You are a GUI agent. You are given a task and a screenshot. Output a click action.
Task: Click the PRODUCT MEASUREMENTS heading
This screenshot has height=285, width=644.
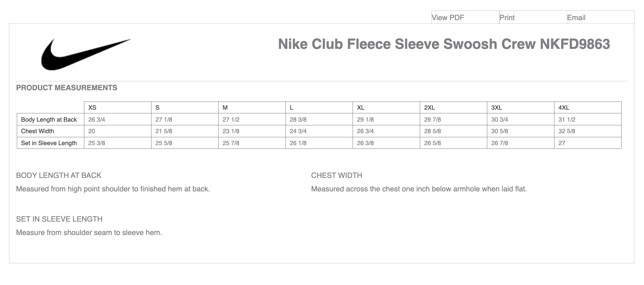point(66,88)
